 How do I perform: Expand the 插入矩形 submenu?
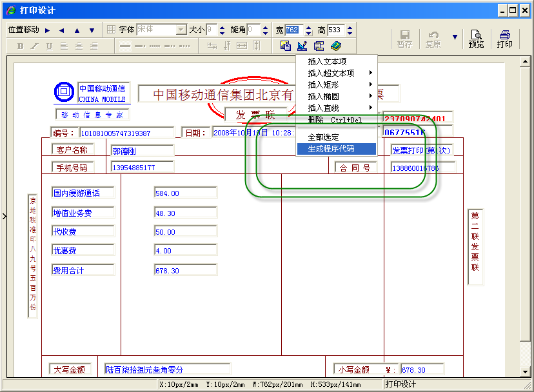click(337, 84)
